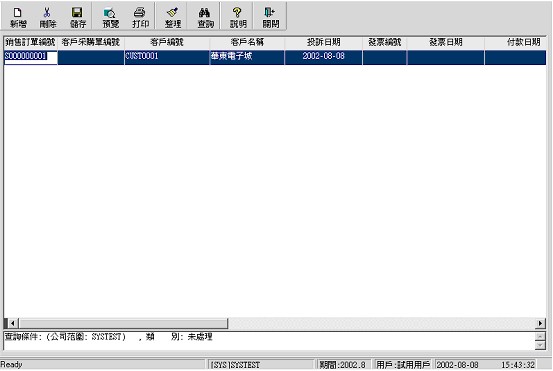Open search via 查詢 binoculars icon

(205, 17)
